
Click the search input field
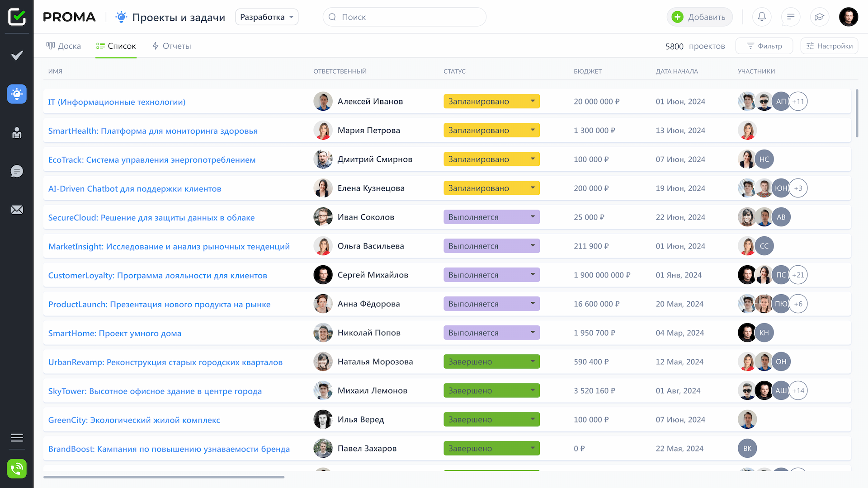[405, 17]
